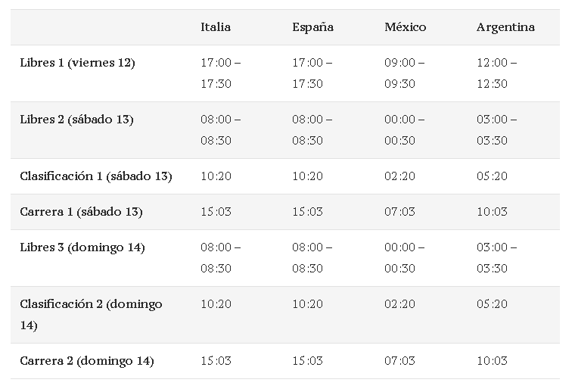Screen dimensions: 575x392
Task: Select Carrera 1 México time 07:03
Action: [x=399, y=212]
